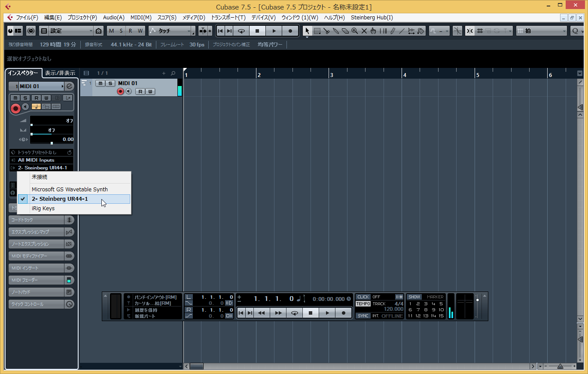Toggle Mute on MIDI 01 track list row

100,83
